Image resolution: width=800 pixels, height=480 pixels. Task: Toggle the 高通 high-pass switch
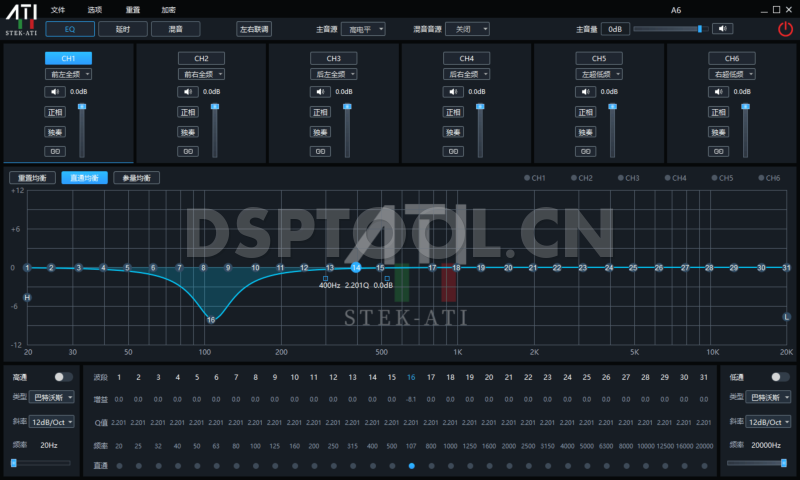point(63,377)
